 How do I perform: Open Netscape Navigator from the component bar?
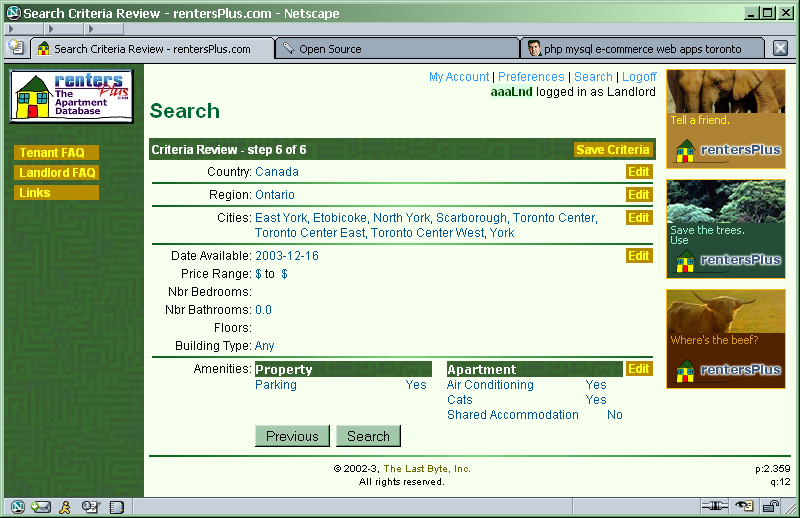(x=16, y=506)
